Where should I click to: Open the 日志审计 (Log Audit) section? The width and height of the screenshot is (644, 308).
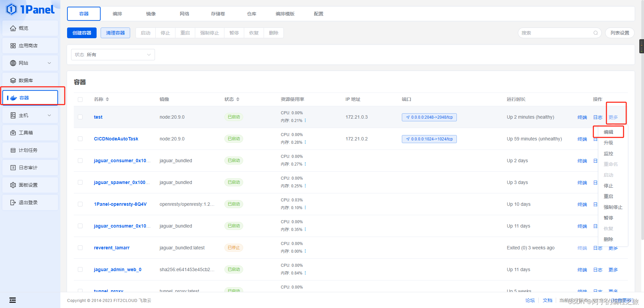coord(30,167)
